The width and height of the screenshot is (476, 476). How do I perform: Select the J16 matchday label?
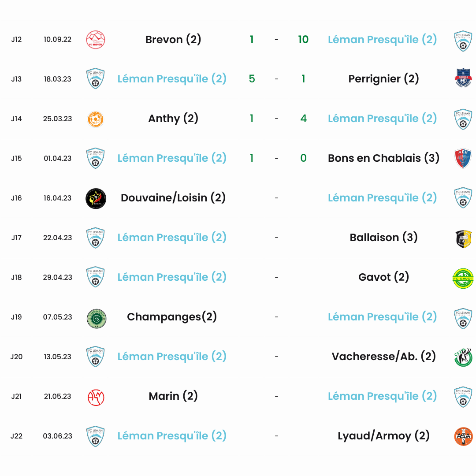(x=16, y=198)
